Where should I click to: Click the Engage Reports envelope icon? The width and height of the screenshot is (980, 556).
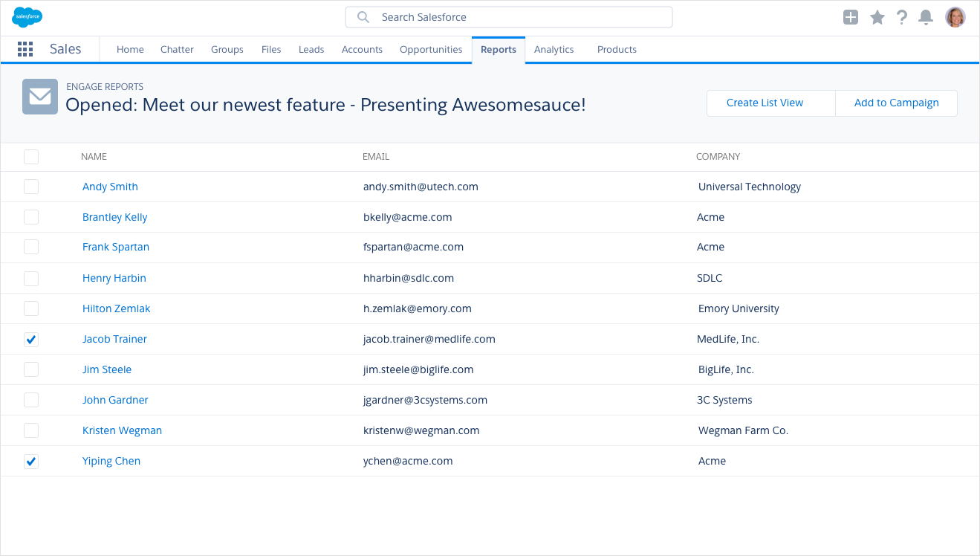click(x=40, y=97)
